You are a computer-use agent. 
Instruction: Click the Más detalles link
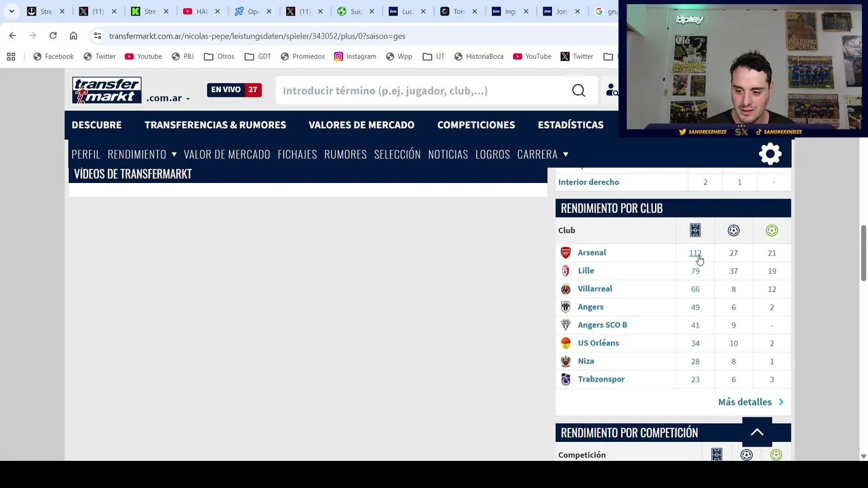pyautogui.click(x=751, y=402)
